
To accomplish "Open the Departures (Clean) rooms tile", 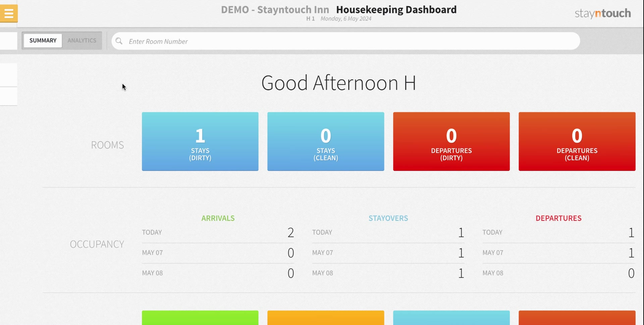I will (577, 141).
